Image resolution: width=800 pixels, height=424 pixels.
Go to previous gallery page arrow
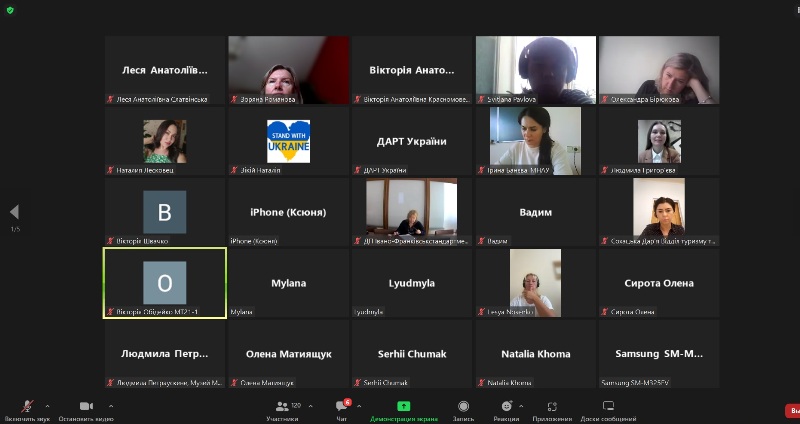14,212
